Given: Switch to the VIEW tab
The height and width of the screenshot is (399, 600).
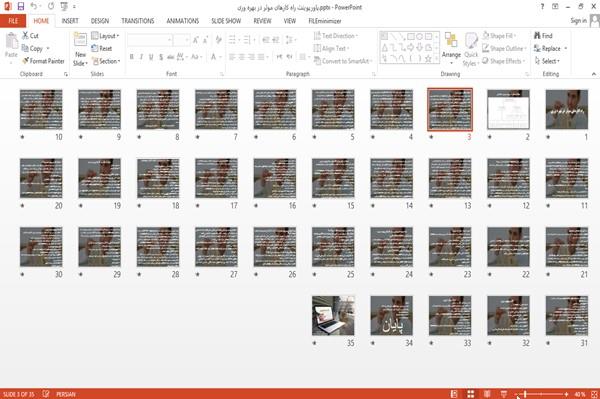Looking at the screenshot, I should pos(290,21).
